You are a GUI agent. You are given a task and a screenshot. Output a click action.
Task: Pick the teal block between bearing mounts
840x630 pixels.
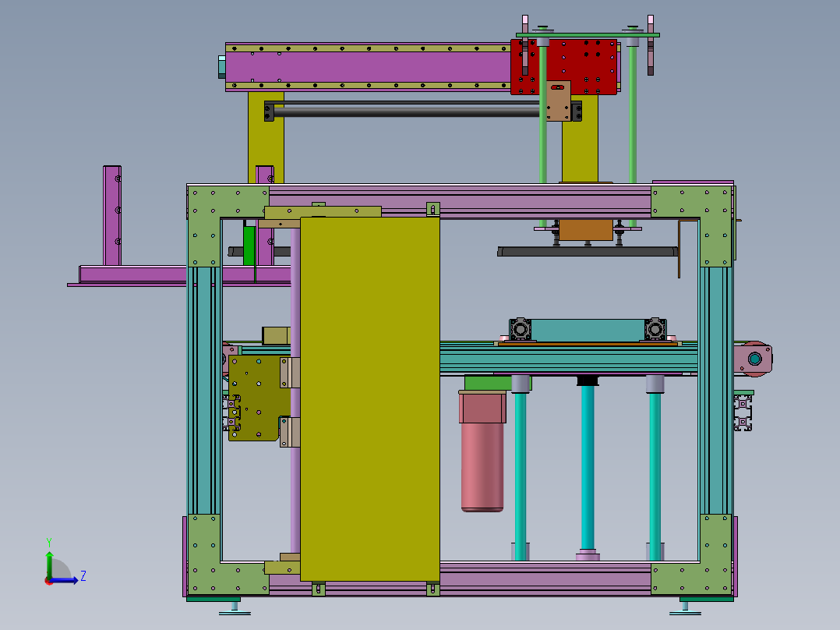coord(588,330)
